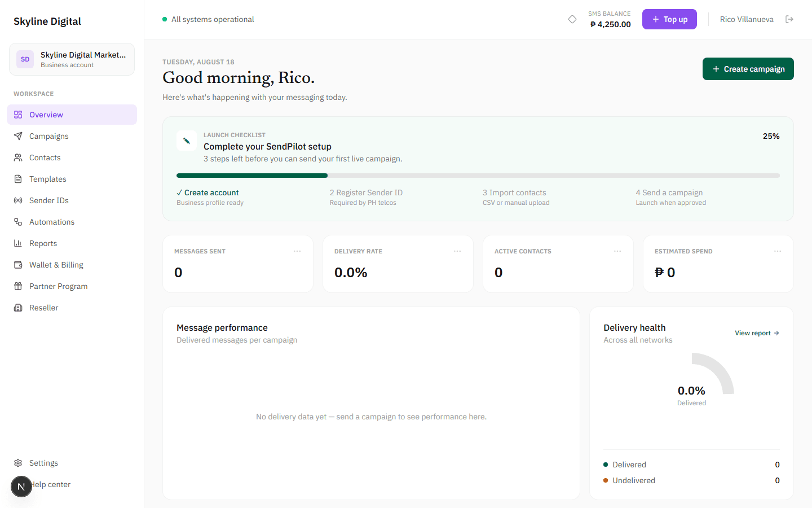Open options menu on Active Contacts card

click(x=617, y=251)
